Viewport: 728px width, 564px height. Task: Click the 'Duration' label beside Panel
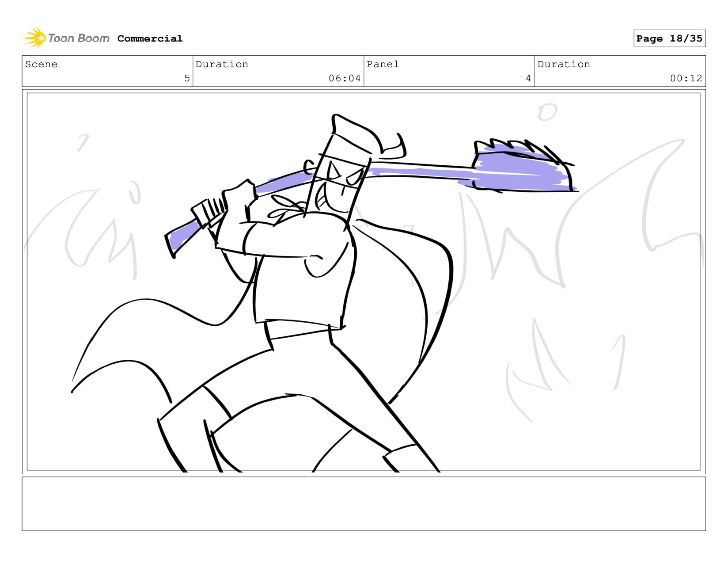(564, 64)
